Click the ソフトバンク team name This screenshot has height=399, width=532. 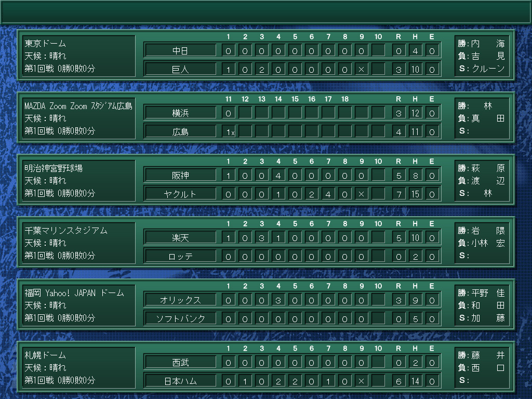pos(180,319)
